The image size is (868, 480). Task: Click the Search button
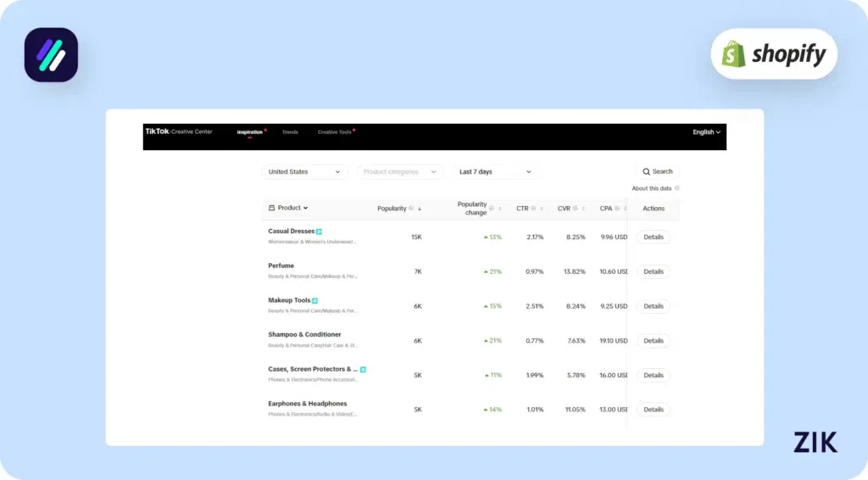(657, 171)
